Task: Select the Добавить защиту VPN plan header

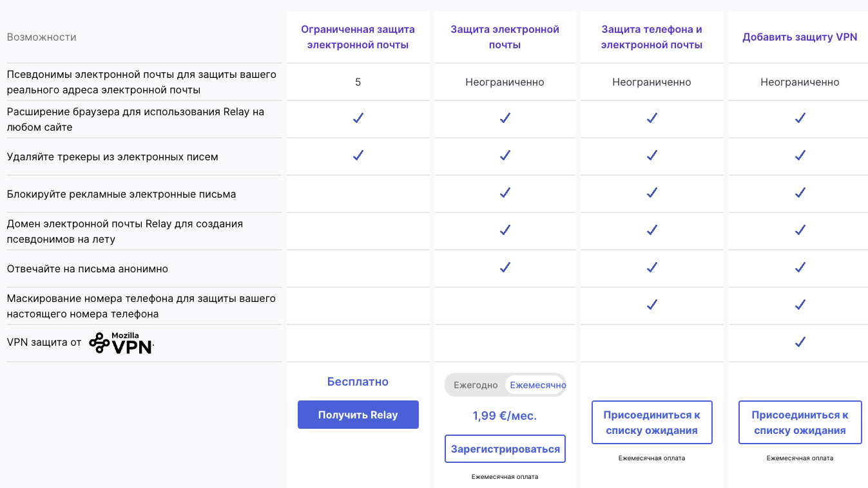Action: click(x=800, y=37)
